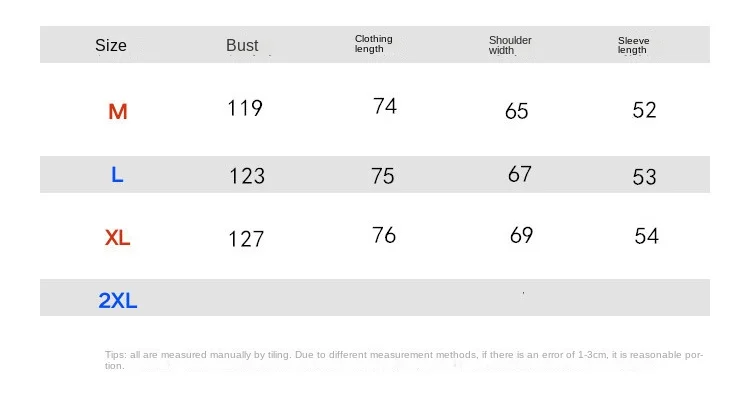The height and width of the screenshot is (403, 750).
Task: Click the Size column header
Action: 111,45
